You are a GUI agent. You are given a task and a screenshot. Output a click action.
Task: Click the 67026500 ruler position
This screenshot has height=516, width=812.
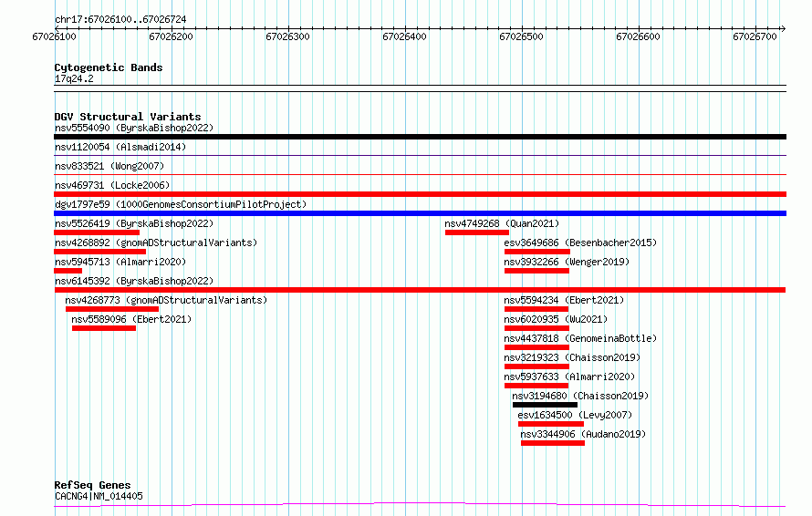click(521, 36)
